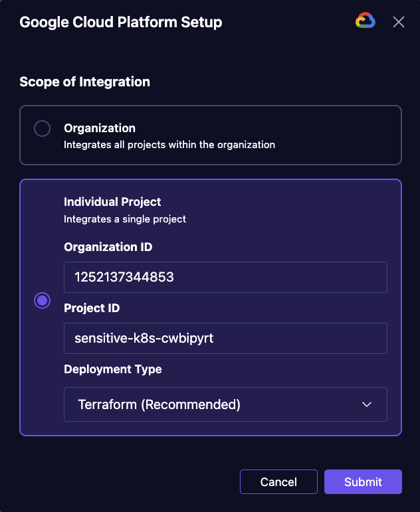Viewport: 420px width, 512px height.
Task: Close the Google Cloud Platform Setup dialog
Action: click(399, 22)
